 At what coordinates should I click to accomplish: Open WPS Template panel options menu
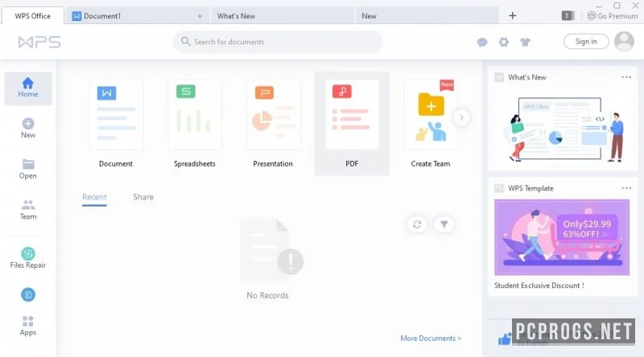(x=626, y=188)
